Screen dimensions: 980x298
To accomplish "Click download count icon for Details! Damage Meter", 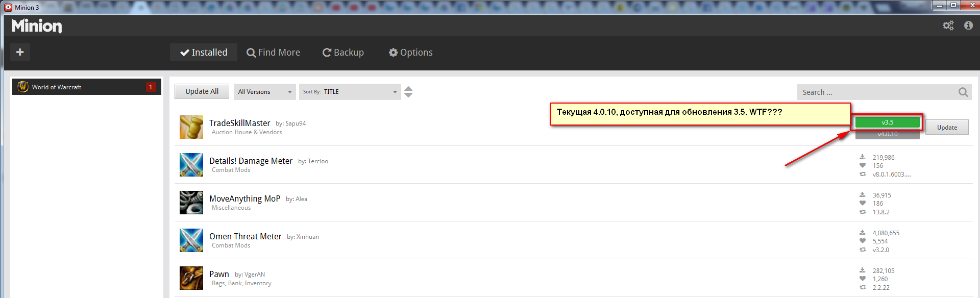I will pos(863,157).
